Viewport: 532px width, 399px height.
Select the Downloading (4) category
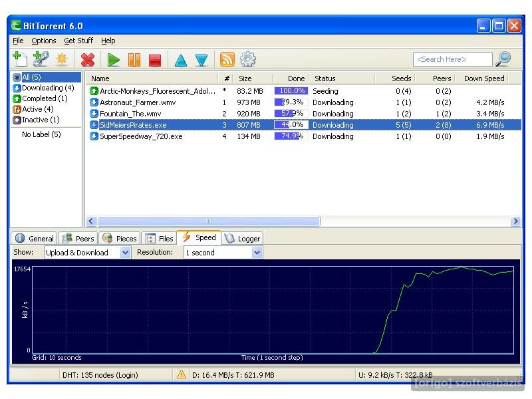coord(43,88)
